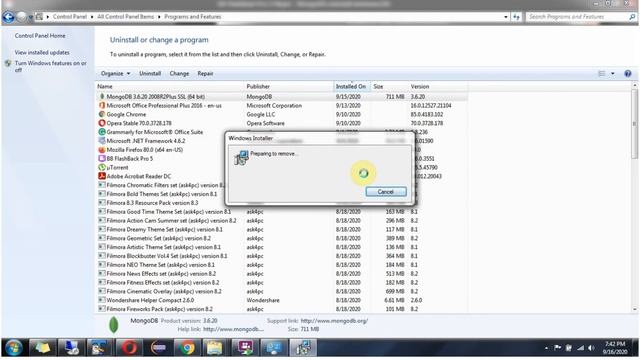Select the µTorrent program icon
Screen dimensions: 640x360
point(102,167)
